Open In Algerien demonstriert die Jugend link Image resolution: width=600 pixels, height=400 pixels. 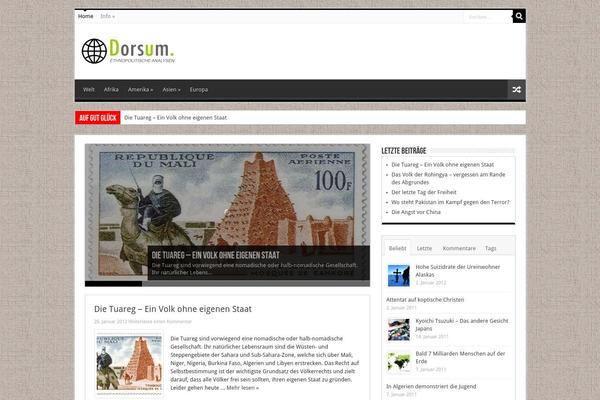pyautogui.click(x=431, y=386)
